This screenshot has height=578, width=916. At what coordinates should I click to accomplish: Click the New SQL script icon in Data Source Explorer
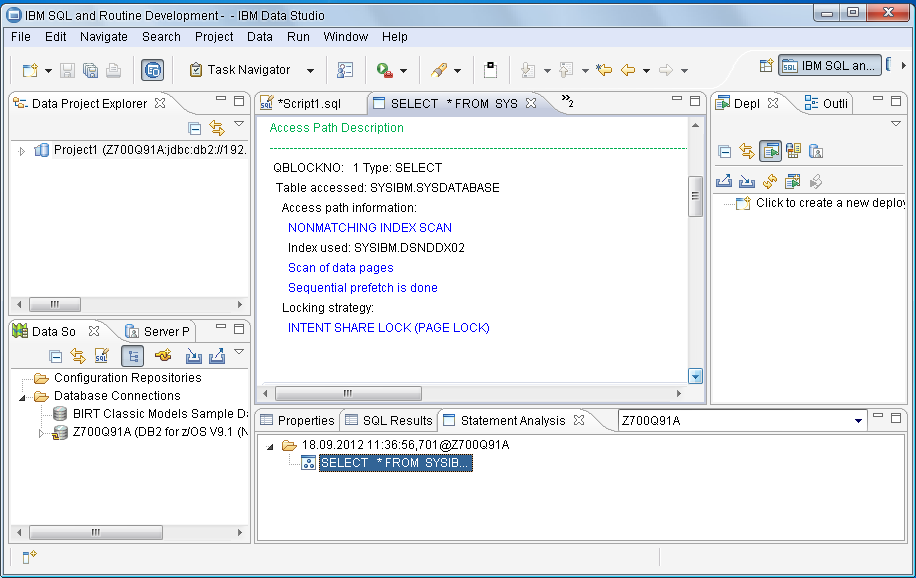click(x=101, y=356)
